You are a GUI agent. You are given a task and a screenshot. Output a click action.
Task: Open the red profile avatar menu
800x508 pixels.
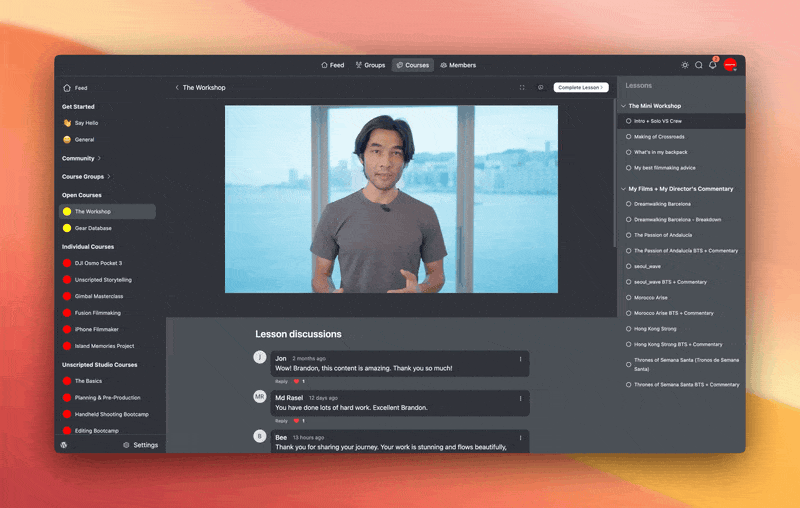(730, 65)
